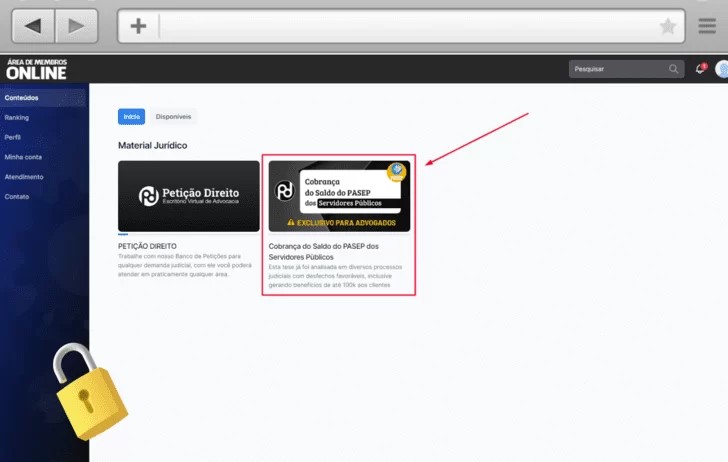This screenshot has height=462, width=728.
Task: Click the magnifying glass search icon
Action: click(673, 69)
